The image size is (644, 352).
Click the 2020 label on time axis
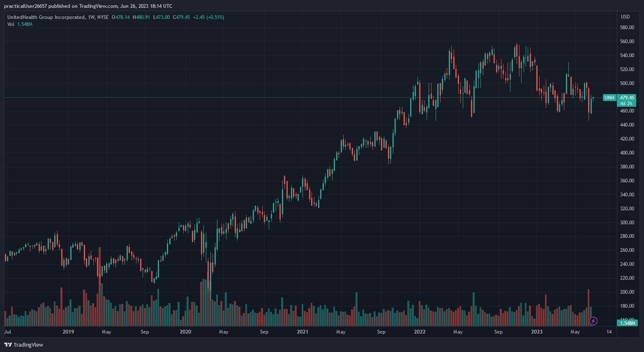pyautogui.click(x=185, y=332)
